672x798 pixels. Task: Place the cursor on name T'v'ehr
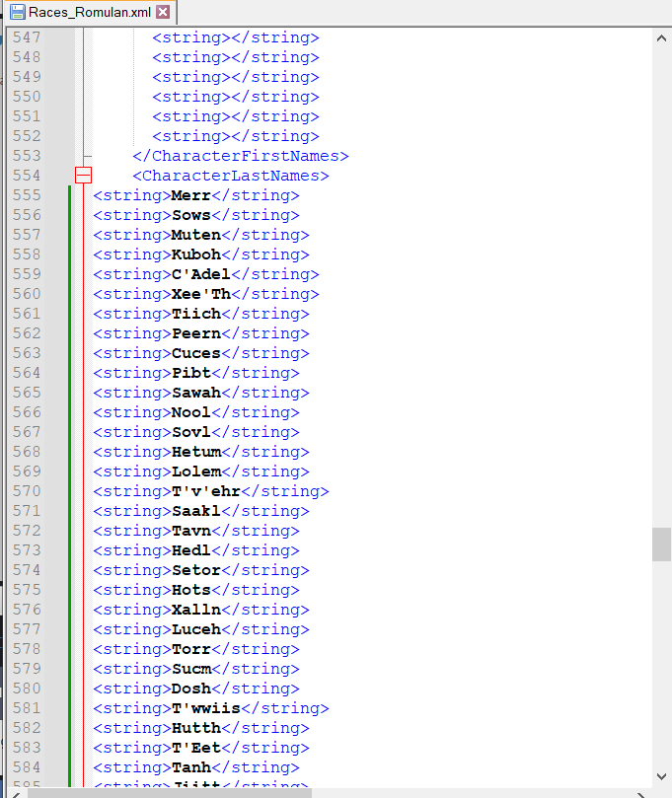pyautogui.click(x=206, y=491)
